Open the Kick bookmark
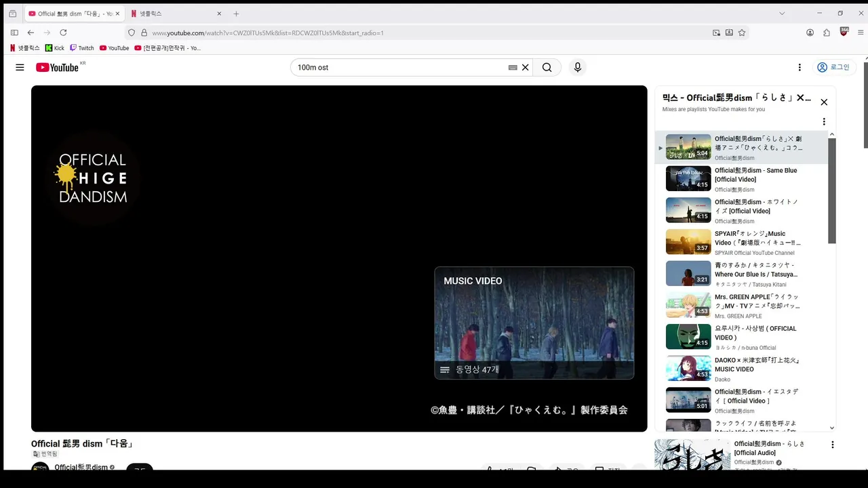The image size is (868, 488). point(55,48)
